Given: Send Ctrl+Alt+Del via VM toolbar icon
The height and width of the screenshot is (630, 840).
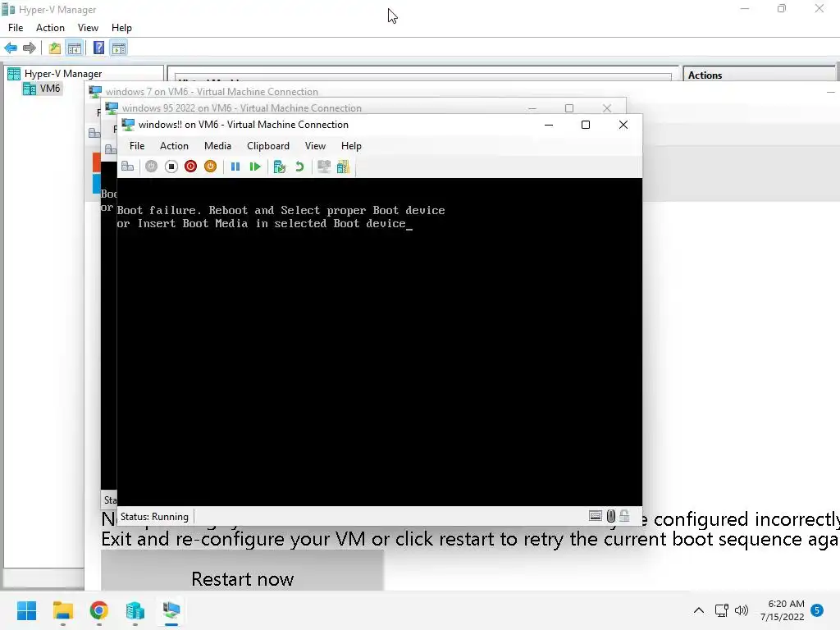Looking at the screenshot, I should click(x=127, y=167).
